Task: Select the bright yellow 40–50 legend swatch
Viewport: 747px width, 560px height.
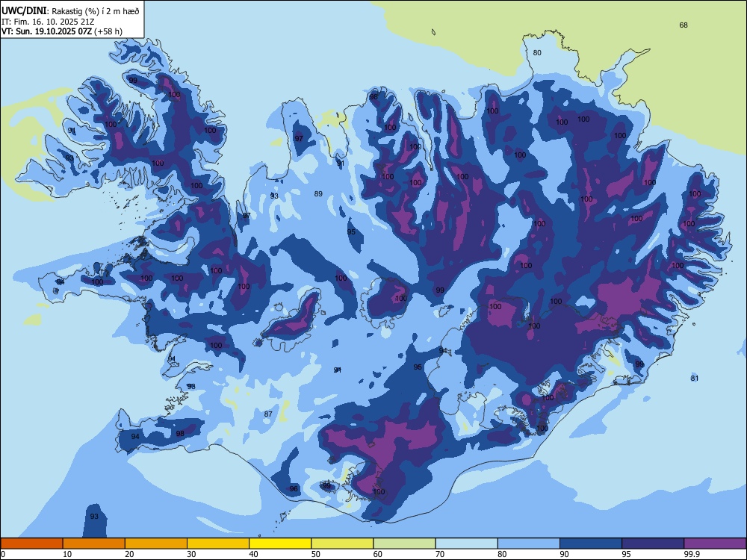Action: click(280, 544)
